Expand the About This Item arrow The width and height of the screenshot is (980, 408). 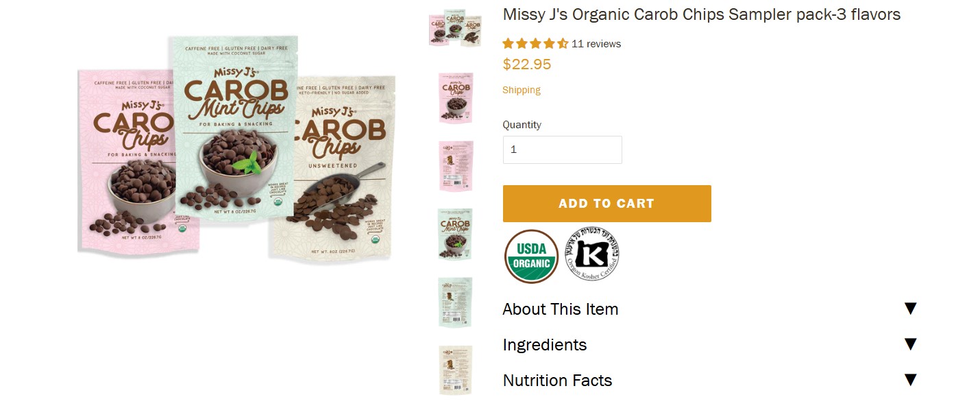[910, 309]
